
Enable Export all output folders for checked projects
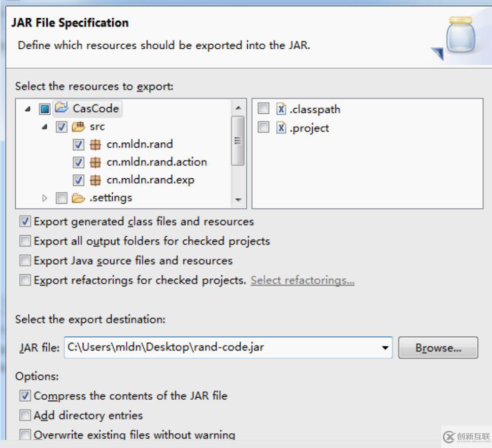coord(25,241)
